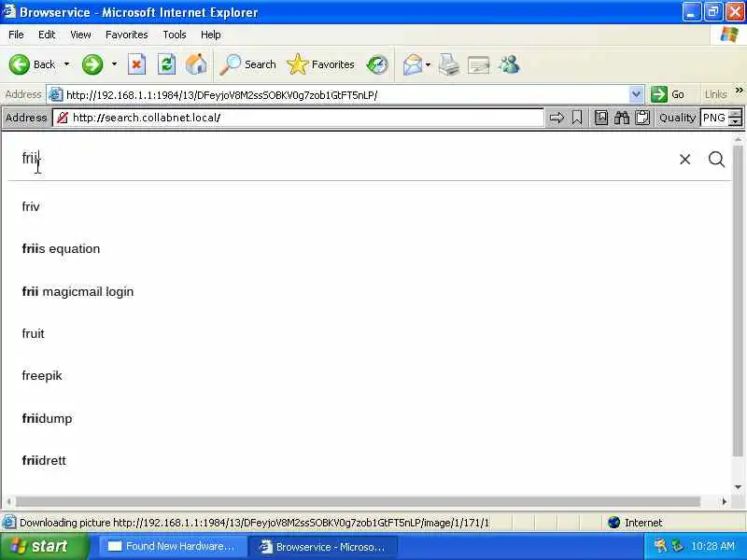This screenshot has width=747, height=560.
Task: Click the IE address bar URL field
Action: point(345,95)
